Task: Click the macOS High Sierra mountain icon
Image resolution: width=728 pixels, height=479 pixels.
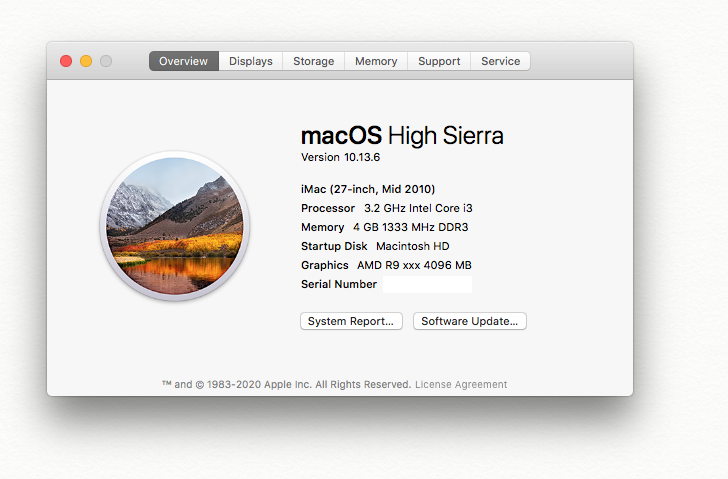Action: point(175,226)
